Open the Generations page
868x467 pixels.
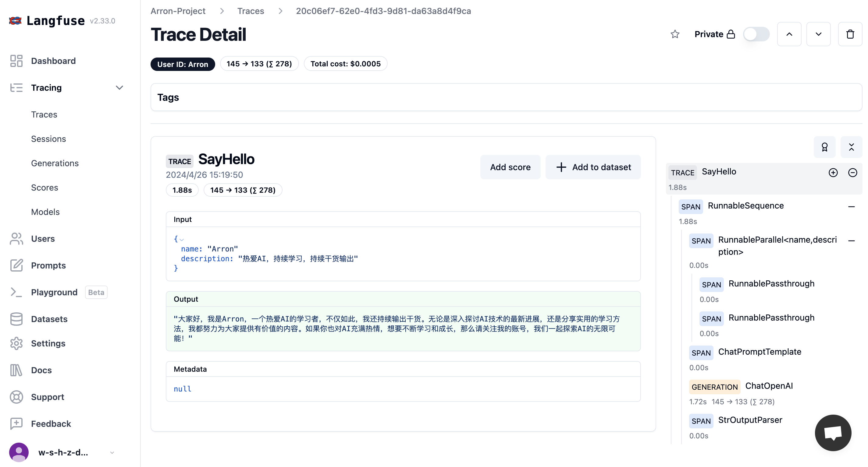55,163
